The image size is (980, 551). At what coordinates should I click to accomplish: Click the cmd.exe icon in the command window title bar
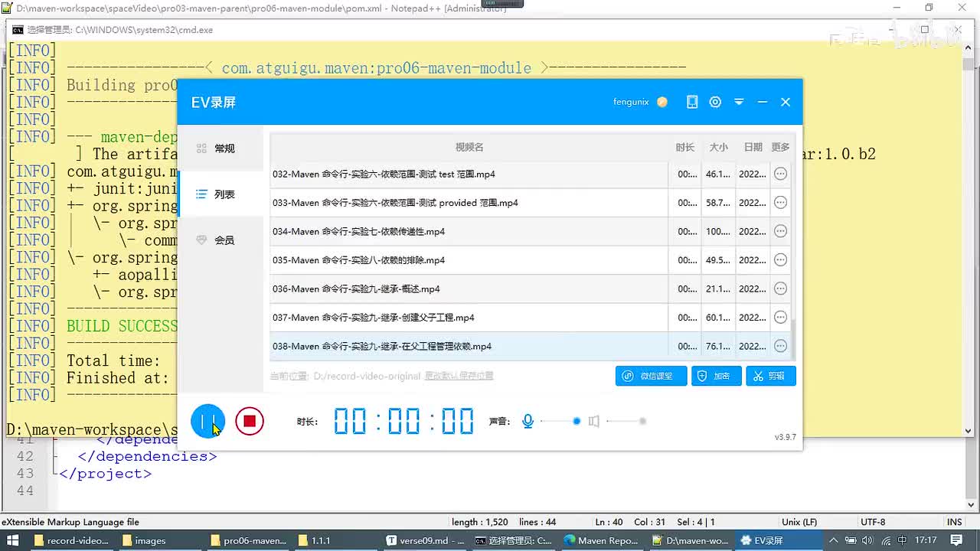coord(18,30)
